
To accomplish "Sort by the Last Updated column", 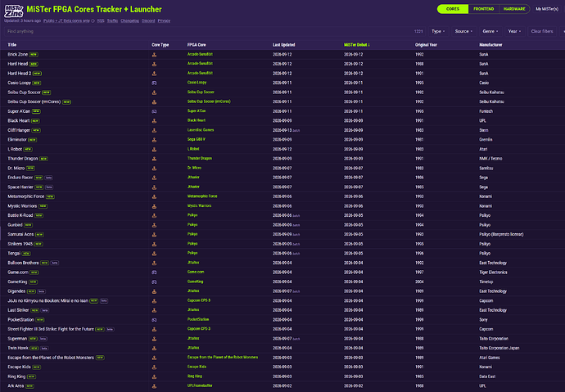I will pos(283,45).
